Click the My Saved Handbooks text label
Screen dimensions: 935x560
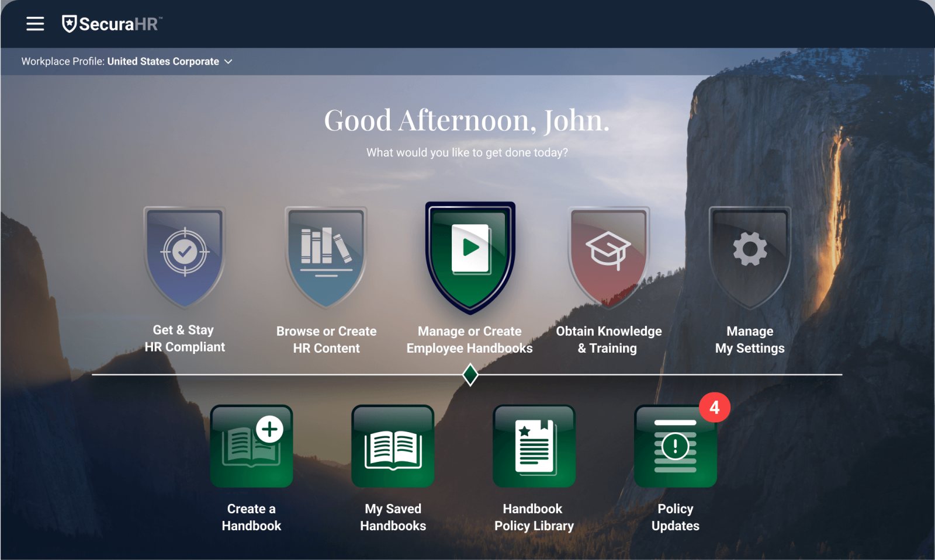pos(393,517)
